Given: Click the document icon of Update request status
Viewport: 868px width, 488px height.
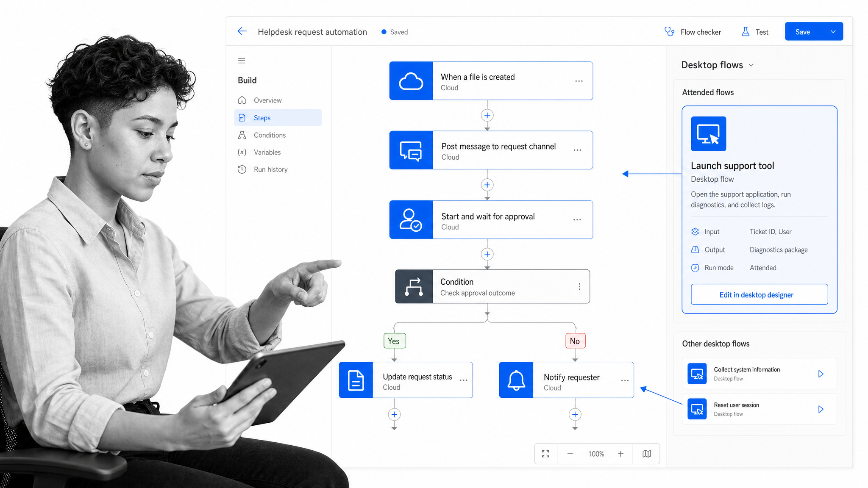Looking at the screenshot, I should tap(356, 380).
